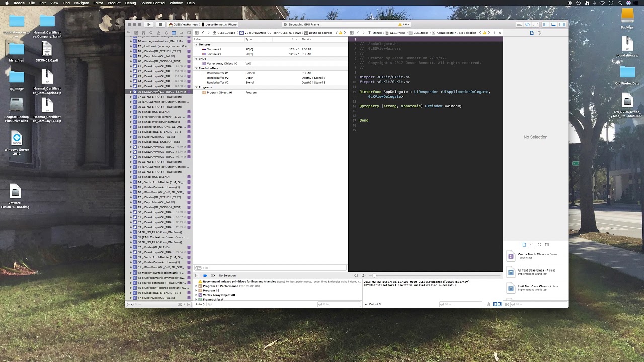The image size is (644, 362).
Task: Click the toolbar warning issues indicator
Action: click(404, 24)
